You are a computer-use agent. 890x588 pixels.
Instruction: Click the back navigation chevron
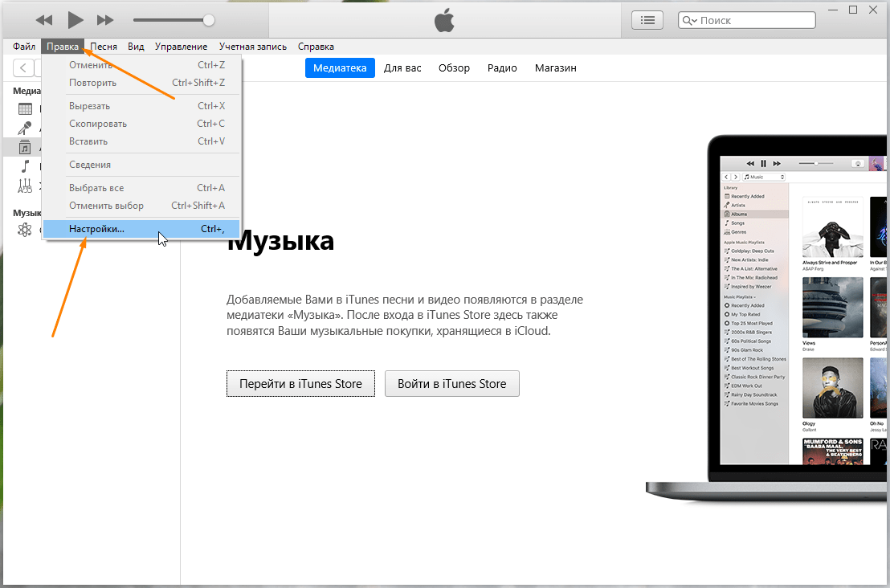click(x=22, y=68)
